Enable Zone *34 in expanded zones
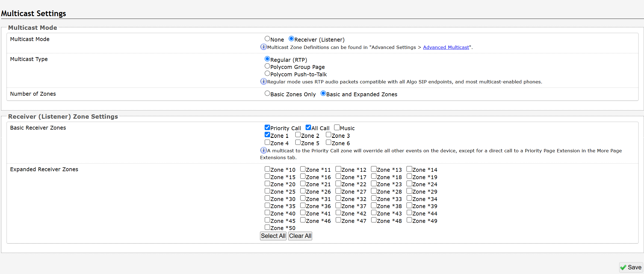Viewport: 644px width, 274px height. 409,198
